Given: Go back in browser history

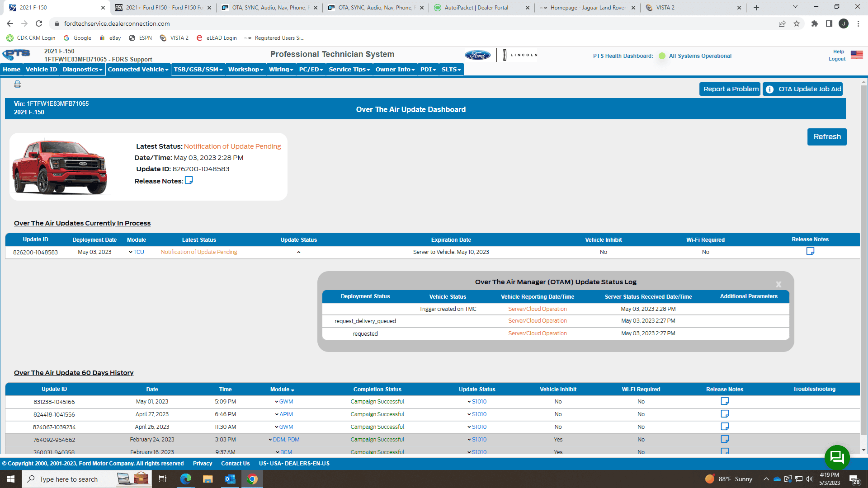Looking at the screenshot, I should pos(10,23).
